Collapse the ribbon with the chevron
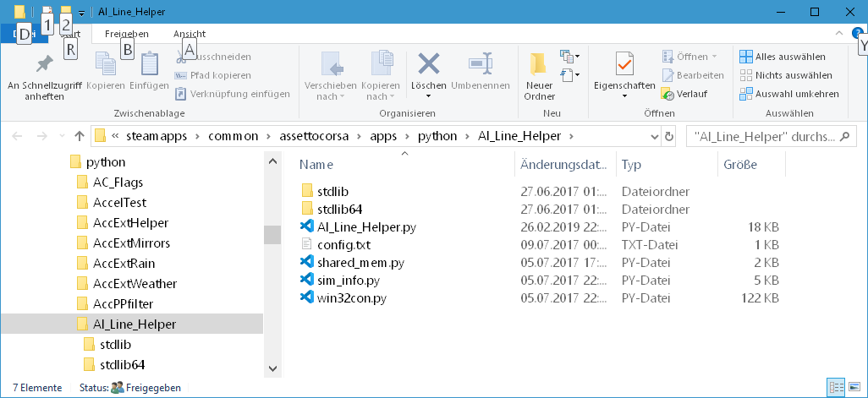This screenshot has height=398, width=868. pyautogui.click(x=839, y=33)
